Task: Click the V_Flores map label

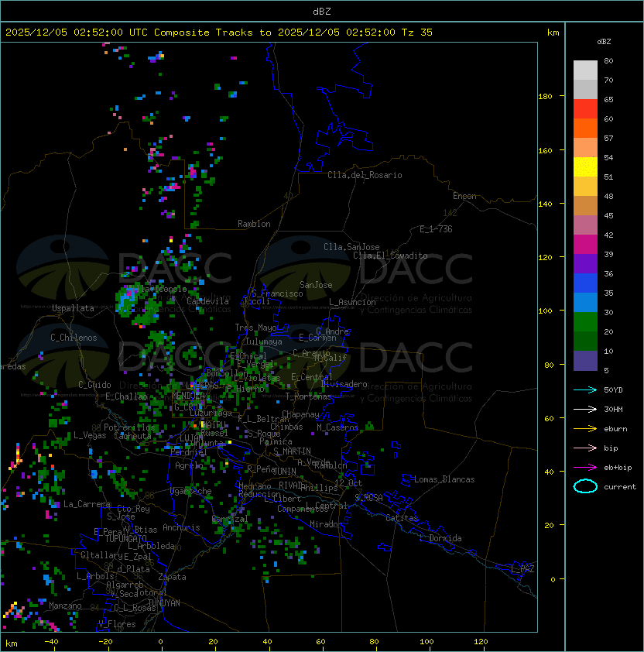Action: coord(117,624)
